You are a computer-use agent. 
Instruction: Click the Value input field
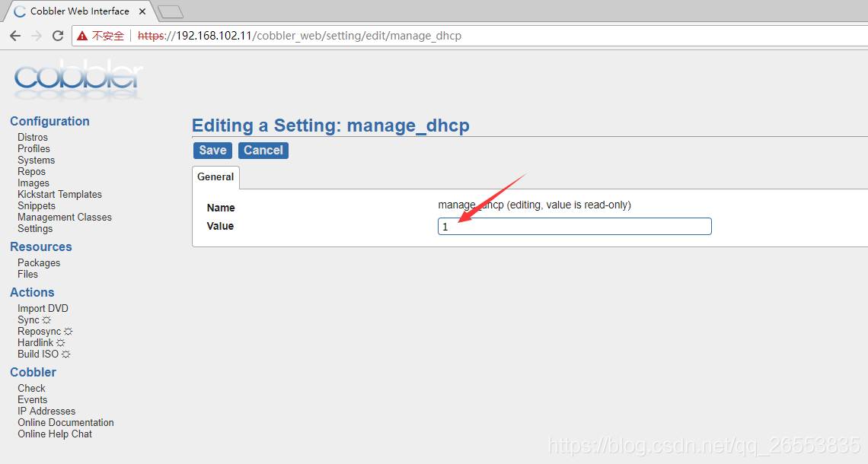575,226
